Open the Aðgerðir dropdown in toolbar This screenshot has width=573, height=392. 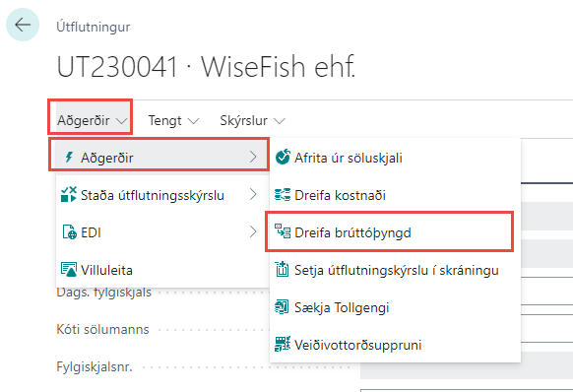91,120
